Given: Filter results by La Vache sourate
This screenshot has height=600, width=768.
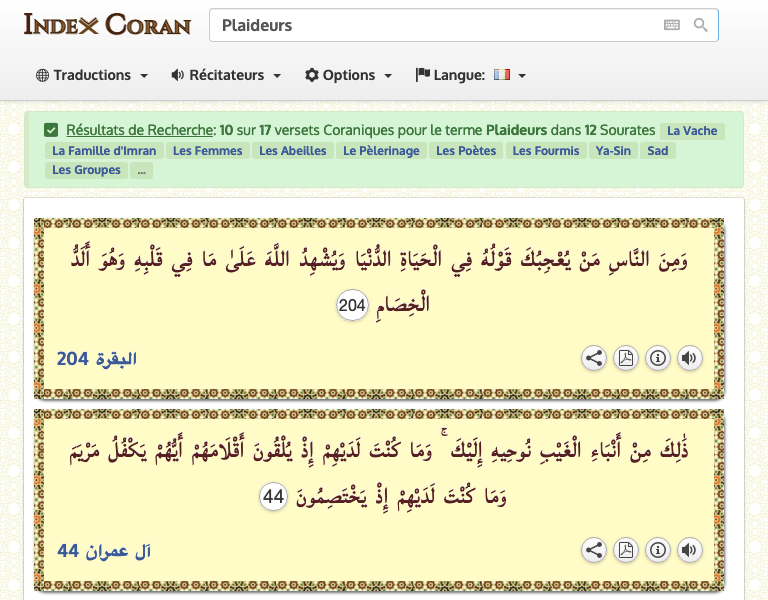Looking at the screenshot, I should click(x=692, y=131).
